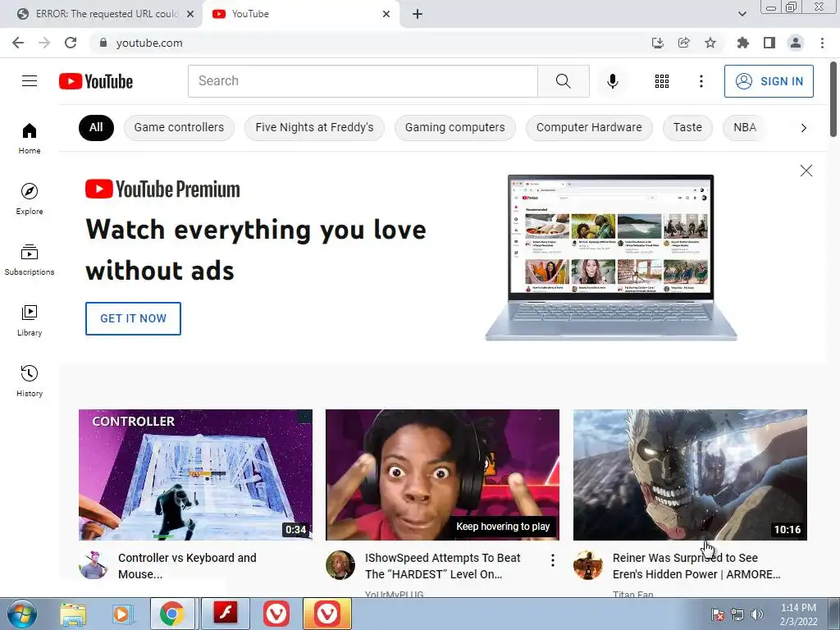Screen dimensions: 840x630
Task: Open the taskbar clock 1:14 PM
Action: tap(798, 614)
